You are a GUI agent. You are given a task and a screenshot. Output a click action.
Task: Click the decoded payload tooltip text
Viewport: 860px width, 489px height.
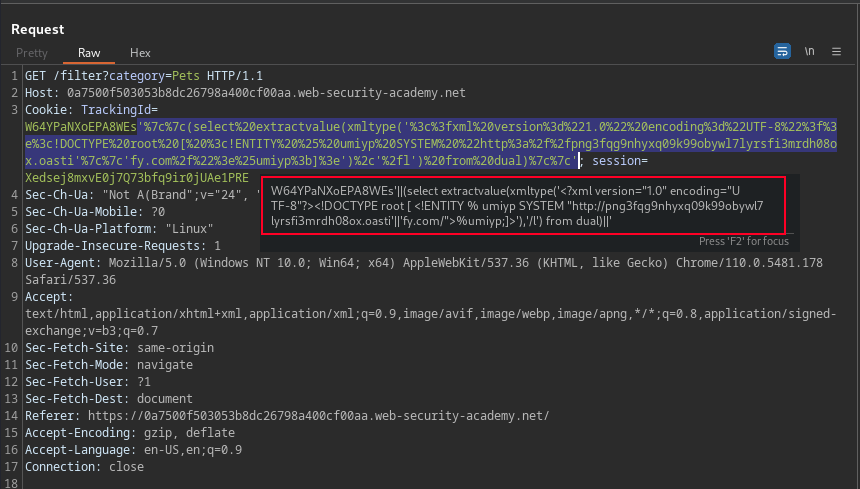pyautogui.click(x=517, y=206)
